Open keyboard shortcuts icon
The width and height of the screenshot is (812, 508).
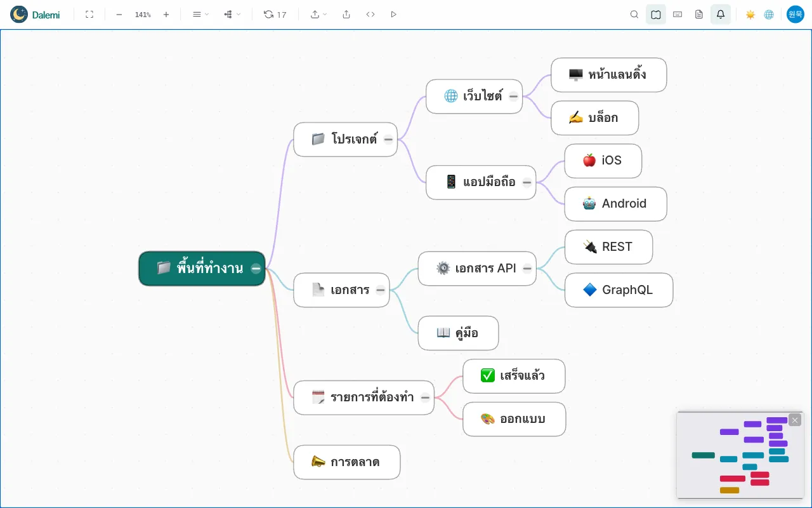678,14
